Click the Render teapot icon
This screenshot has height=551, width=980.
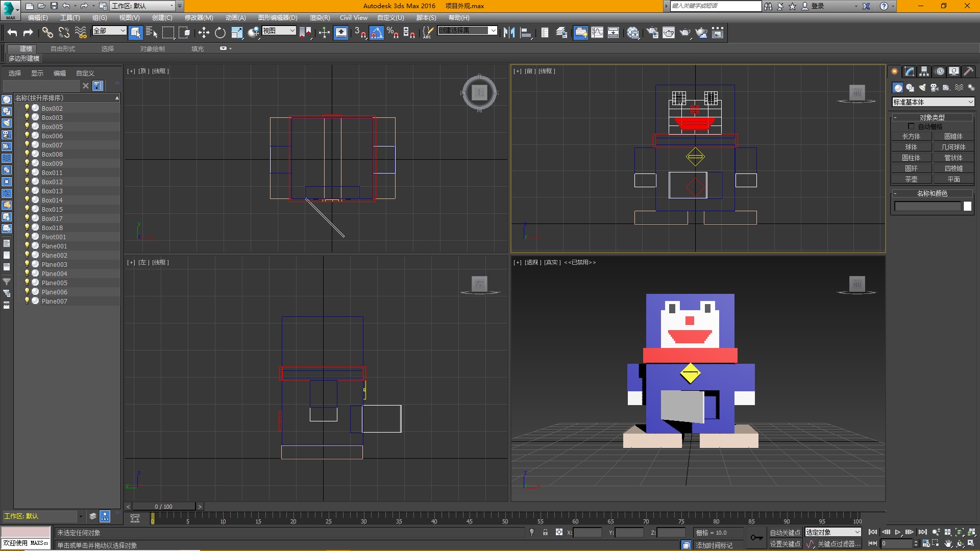click(x=685, y=33)
